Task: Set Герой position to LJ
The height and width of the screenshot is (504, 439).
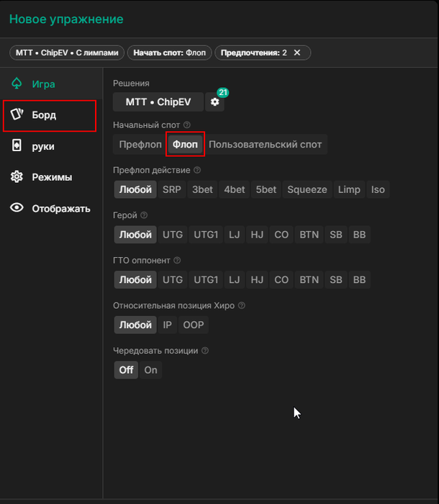Action: [x=235, y=234]
